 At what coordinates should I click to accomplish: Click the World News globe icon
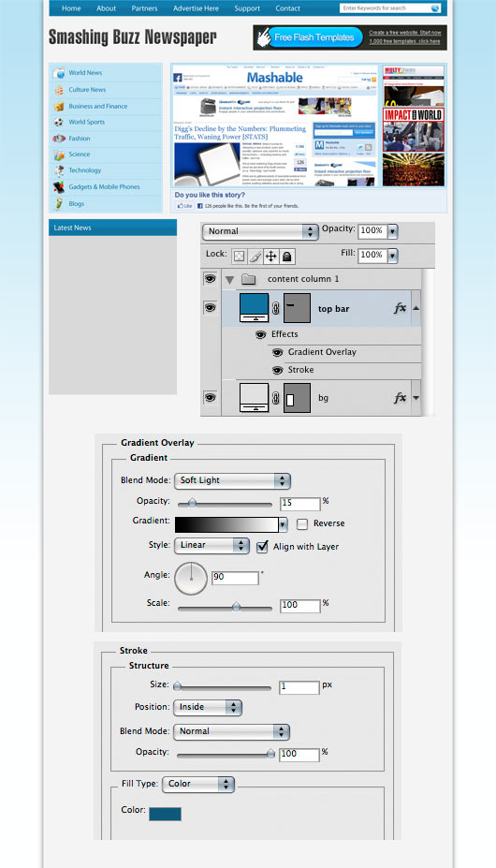[x=59, y=73]
